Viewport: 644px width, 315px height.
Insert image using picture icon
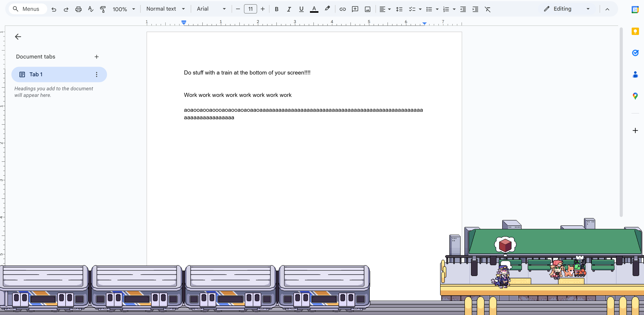click(367, 9)
